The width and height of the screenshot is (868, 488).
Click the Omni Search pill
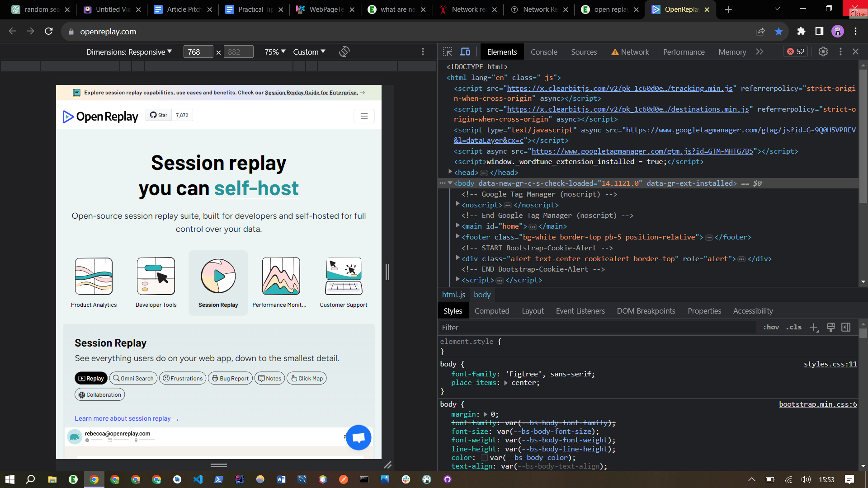[x=133, y=378]
